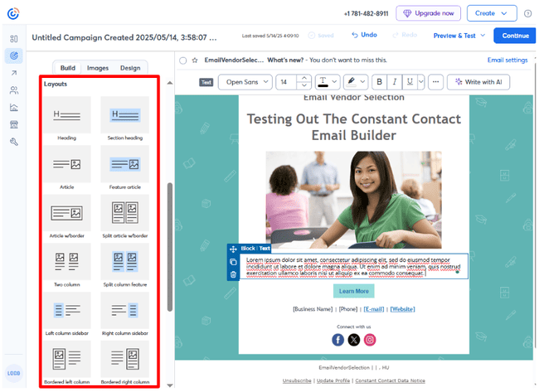Image resolution: width=539 pixels, height=392 pixels.
Task: Click the [E-mail] link in footer
Action: click(374, 309)
